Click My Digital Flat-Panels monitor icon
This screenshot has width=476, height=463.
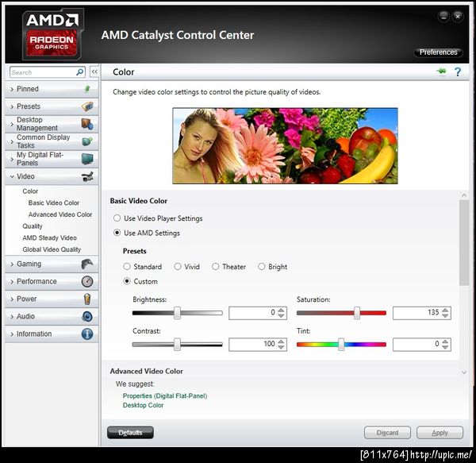tap(87, 159)
